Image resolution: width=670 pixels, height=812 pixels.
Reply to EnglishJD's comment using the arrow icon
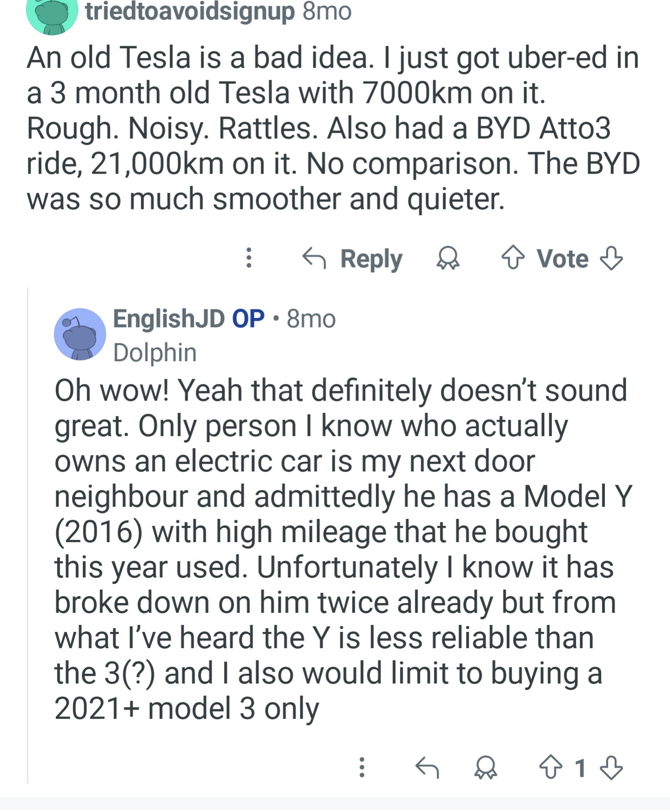[427, 767]
